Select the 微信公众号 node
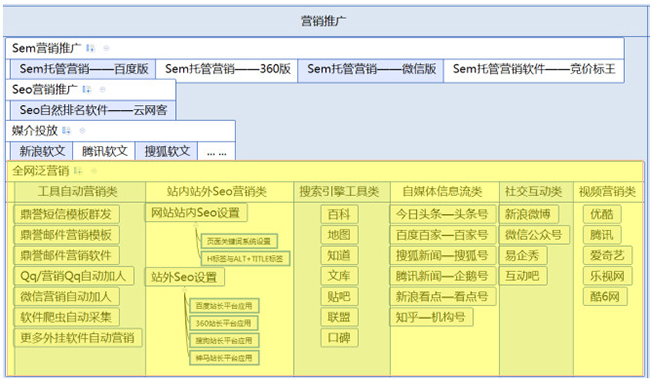The width and height of the screenshot is (650, 380). 534,235
